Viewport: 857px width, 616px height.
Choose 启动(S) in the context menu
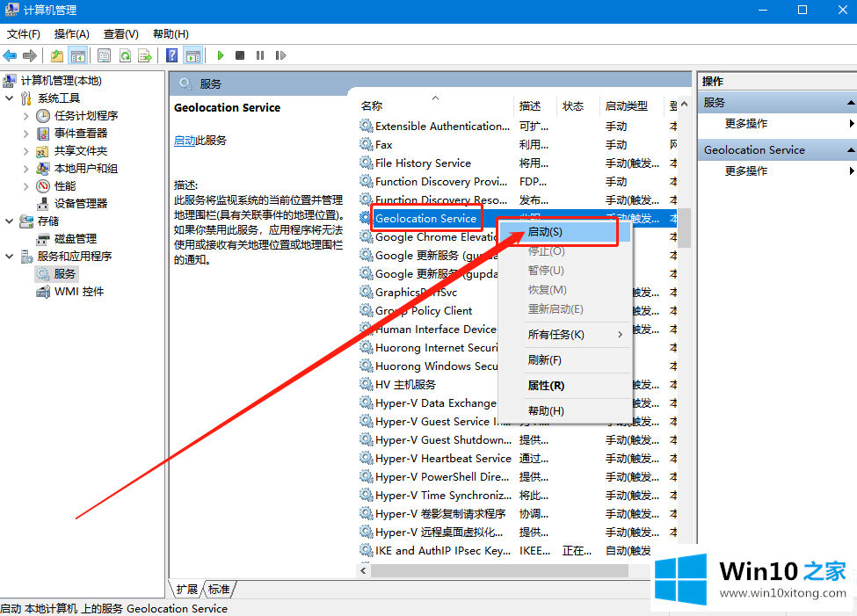pos(545,232)
